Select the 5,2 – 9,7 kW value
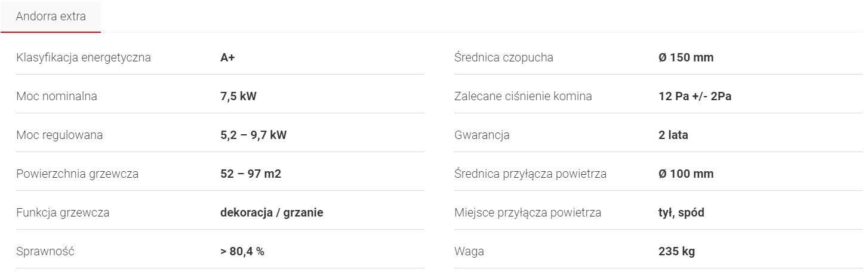Image resolution: width=868 pixels, height=272 pixels. pyautogui.click(x=253, y=135)
